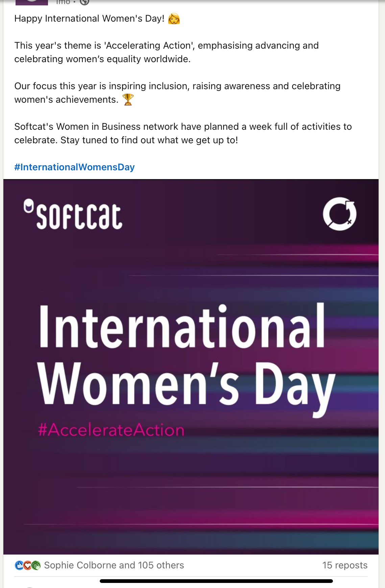This screenshot has height=588, width=385.
Task: Click the red heart Love reaction icon
Action: 27,565
